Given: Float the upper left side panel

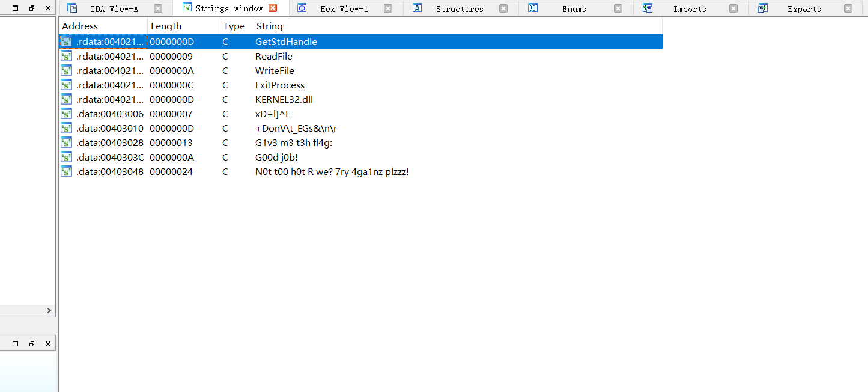Looking at the screenshot, I should pos(32,8).
